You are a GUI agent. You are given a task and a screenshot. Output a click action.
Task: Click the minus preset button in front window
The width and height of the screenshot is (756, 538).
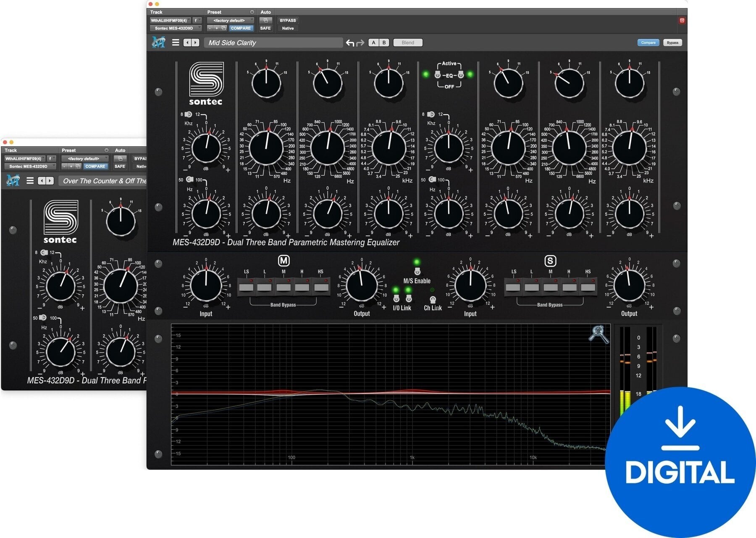point(210,28)
